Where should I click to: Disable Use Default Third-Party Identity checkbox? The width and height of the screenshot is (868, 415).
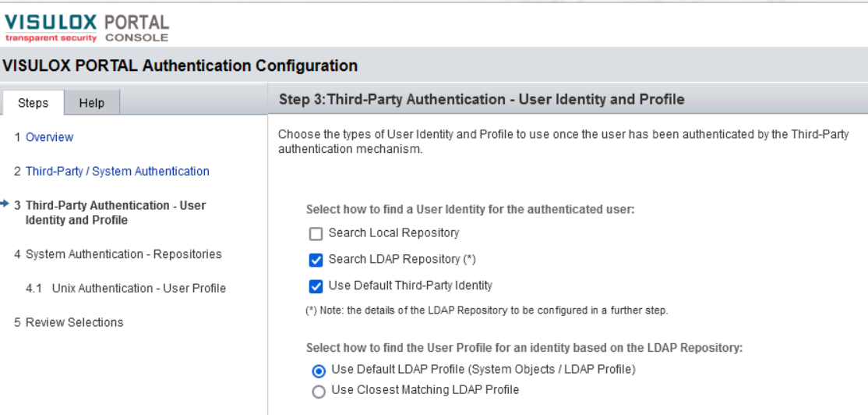pyautogui.click(x=316, y=286)
